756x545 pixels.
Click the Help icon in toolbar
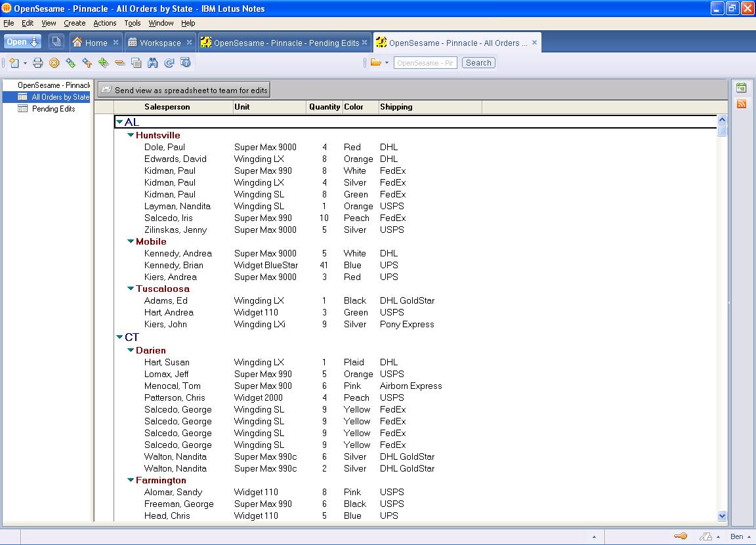pyautogui.click(x=185, y=63)
